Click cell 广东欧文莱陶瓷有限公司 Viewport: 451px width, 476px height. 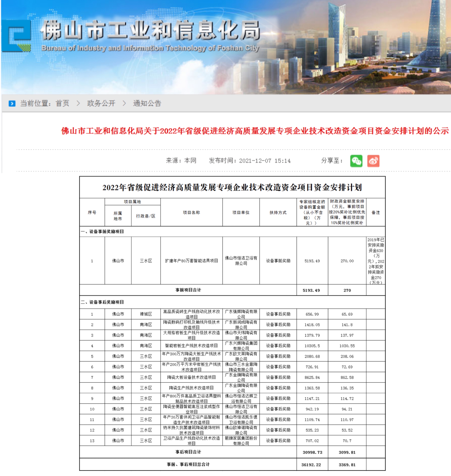(x=241, y=356)
